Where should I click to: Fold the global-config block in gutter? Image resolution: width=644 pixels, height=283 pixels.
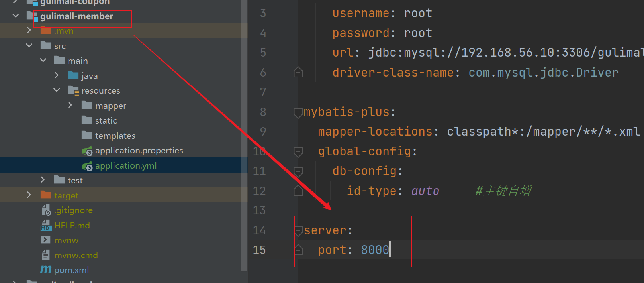298,151
